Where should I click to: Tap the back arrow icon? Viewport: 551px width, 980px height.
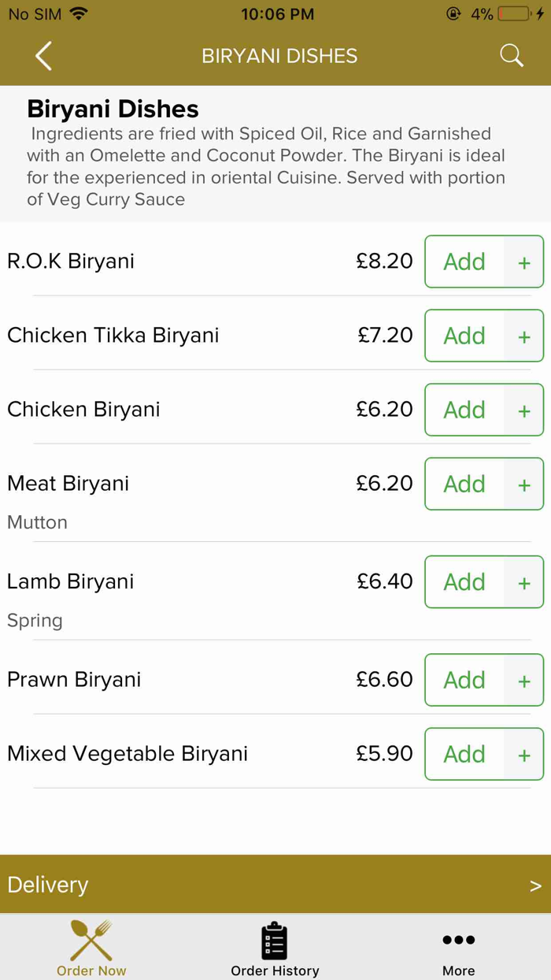pos(43,56)
